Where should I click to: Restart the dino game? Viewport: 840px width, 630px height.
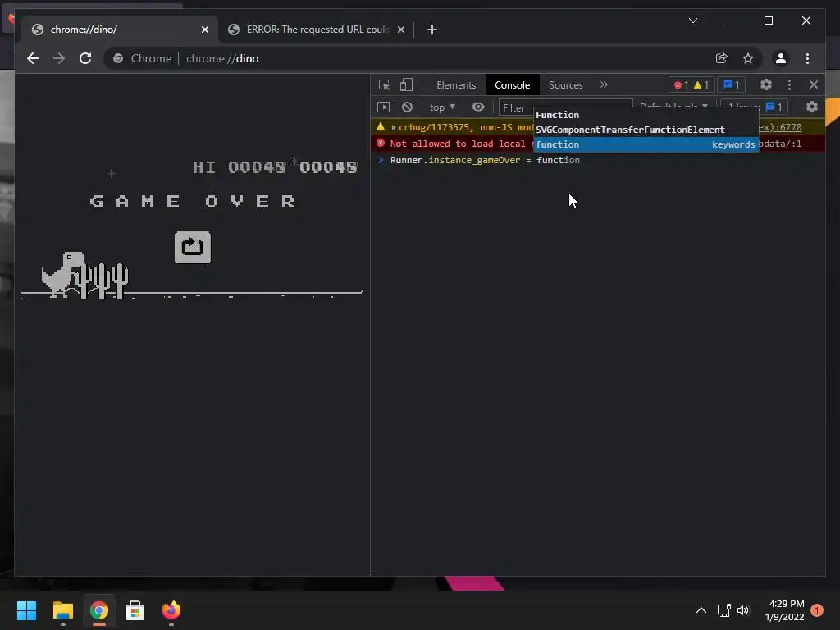193,247
